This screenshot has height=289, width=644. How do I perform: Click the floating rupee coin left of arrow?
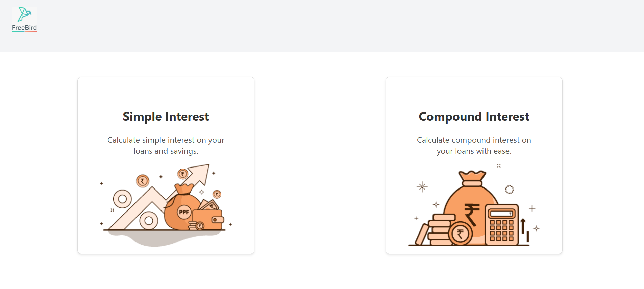pos(143,181)
